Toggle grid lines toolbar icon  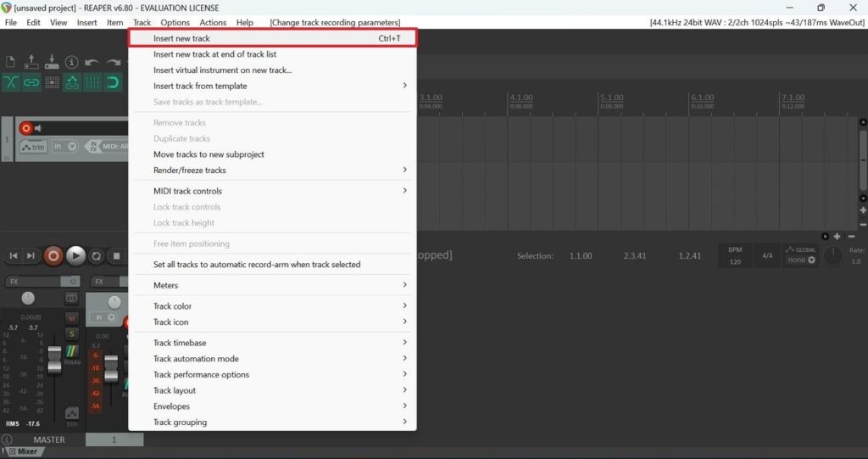click(x=92, y=82)
